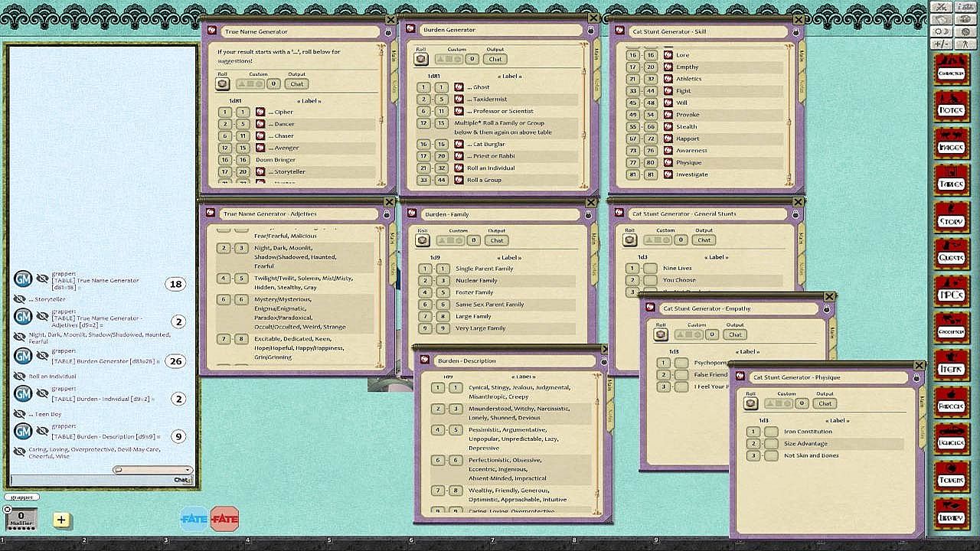Viewport: 980px width, 551px height.
Task: Click the Modifier box showing 0
Action: click(x=21, y=518)
